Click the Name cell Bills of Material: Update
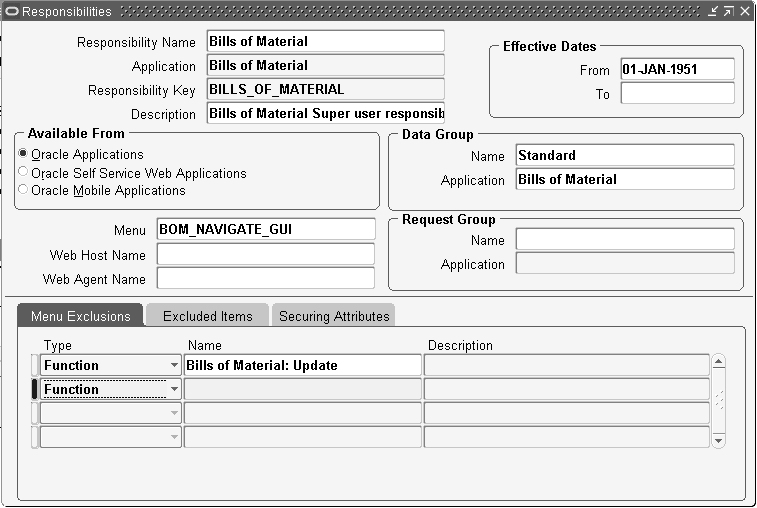 tap(303, 366)
